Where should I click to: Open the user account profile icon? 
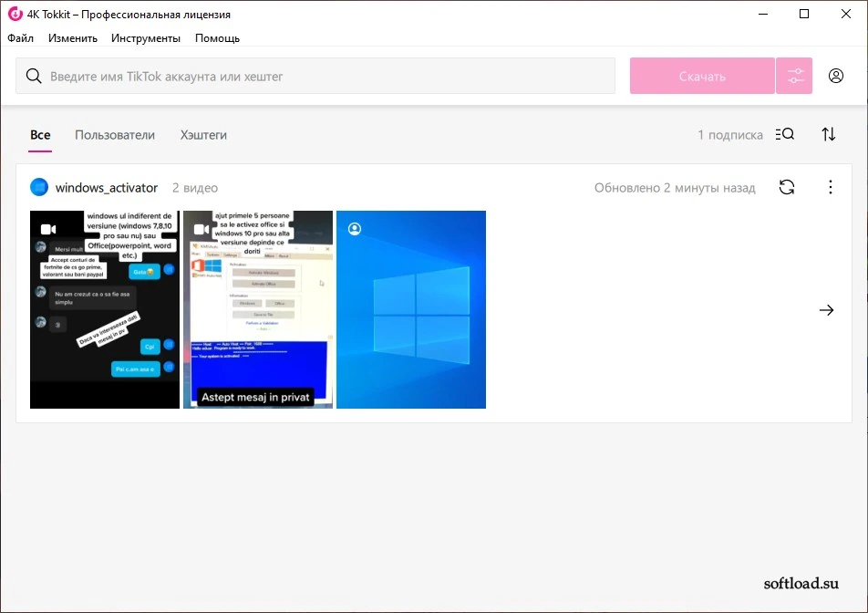[836, 76]
